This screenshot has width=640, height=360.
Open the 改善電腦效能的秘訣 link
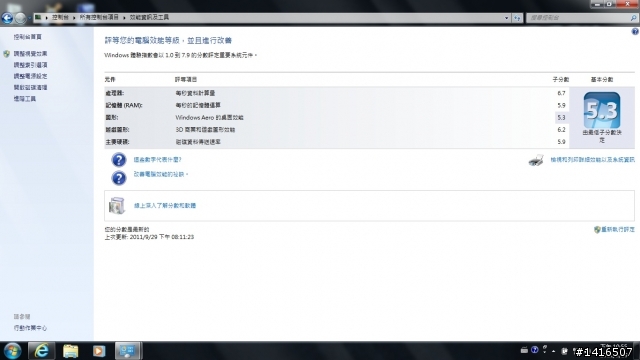pyautogui.click(x=161, y=174)
